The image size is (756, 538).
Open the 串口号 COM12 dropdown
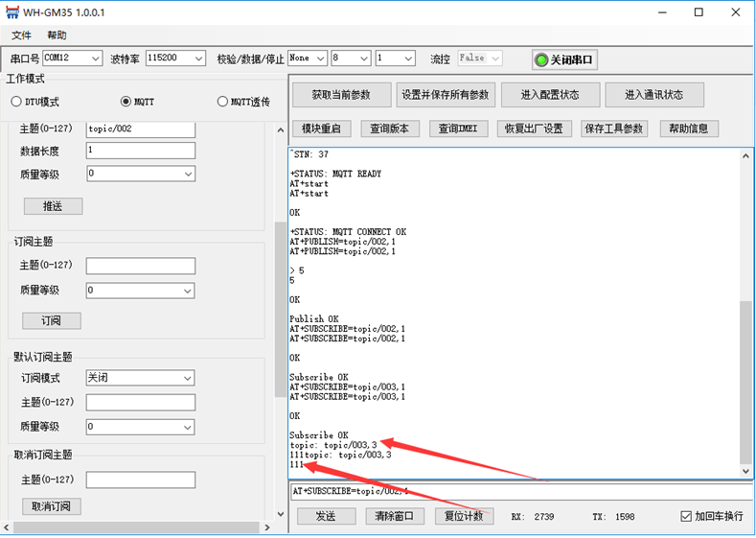click(x=73, y=58)
